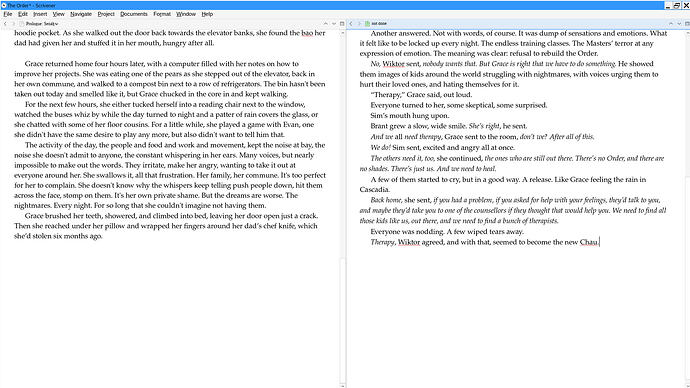The height and width of the screenshot is (388, 690).
Task: Open the Help menu
Action: tap(207, 14)
